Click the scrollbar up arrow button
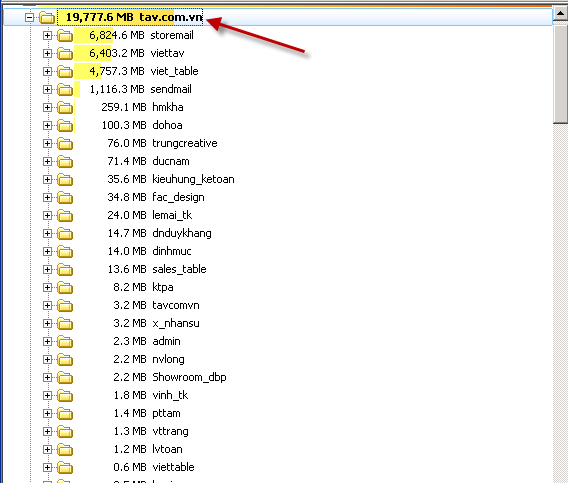The width and height of the screenshot is (568, 483). point(560,14)
